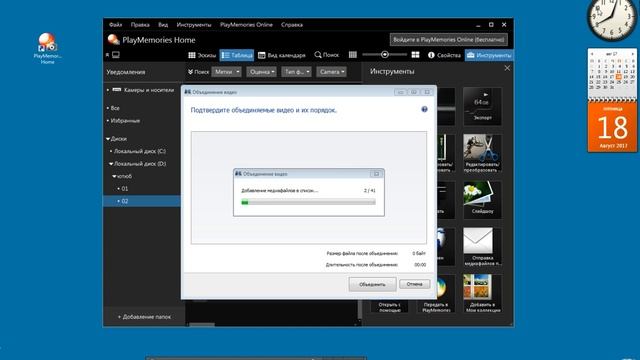Click the thumbnail size slider handle
Screen dimensions: 640x360
pos(384,54)
